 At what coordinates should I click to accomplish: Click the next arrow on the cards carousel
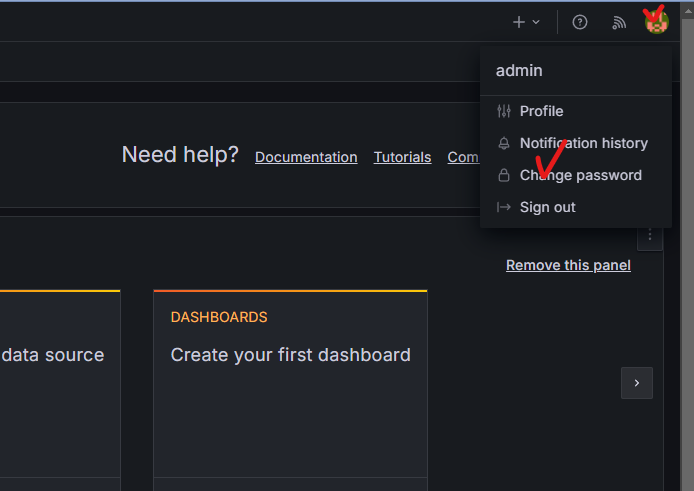click(636, 383)
